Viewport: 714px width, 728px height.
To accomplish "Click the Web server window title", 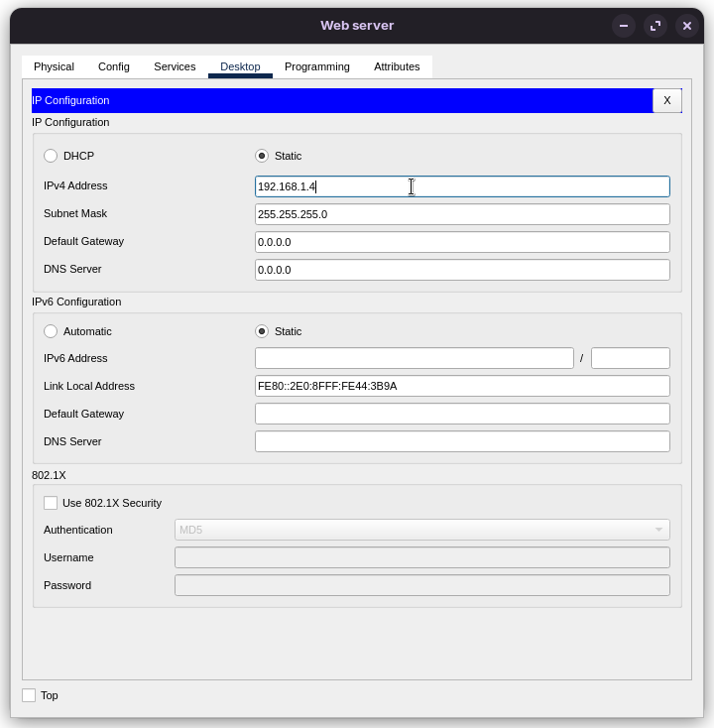I will 357,26.
